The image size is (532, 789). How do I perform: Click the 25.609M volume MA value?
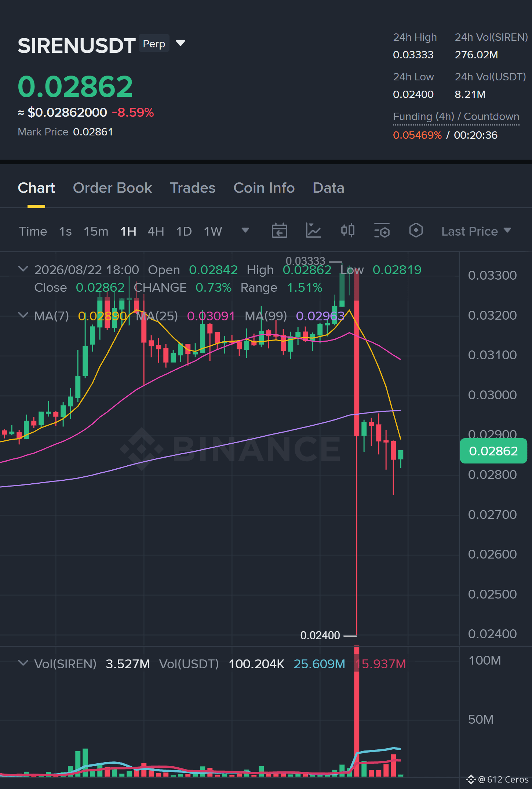pyautogui.click(x=319, y=664)
